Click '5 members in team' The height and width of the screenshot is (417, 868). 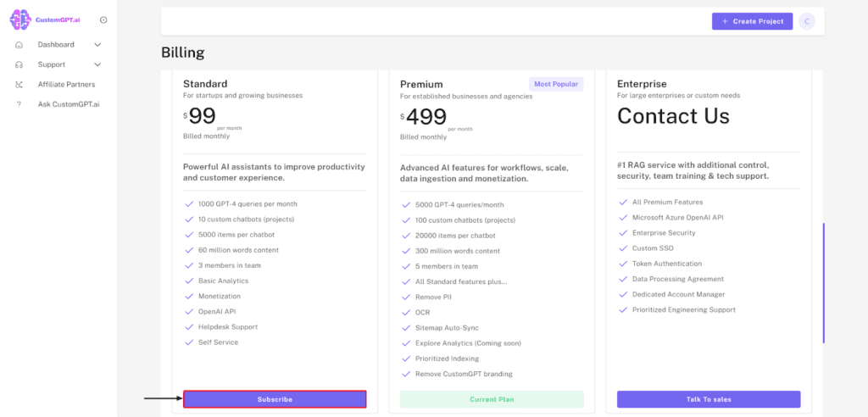pyautogui.click(x=447, y=266)
